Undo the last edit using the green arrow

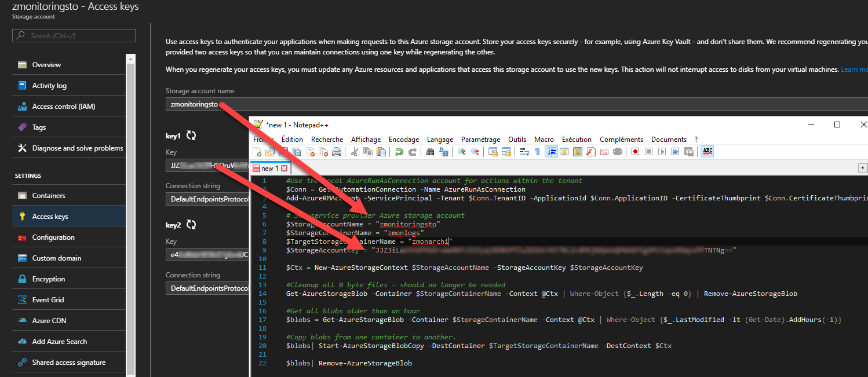[x=399, y=152]
